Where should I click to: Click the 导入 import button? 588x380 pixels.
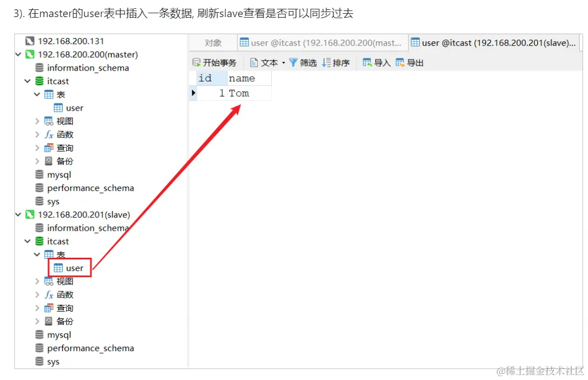[376, 63]
